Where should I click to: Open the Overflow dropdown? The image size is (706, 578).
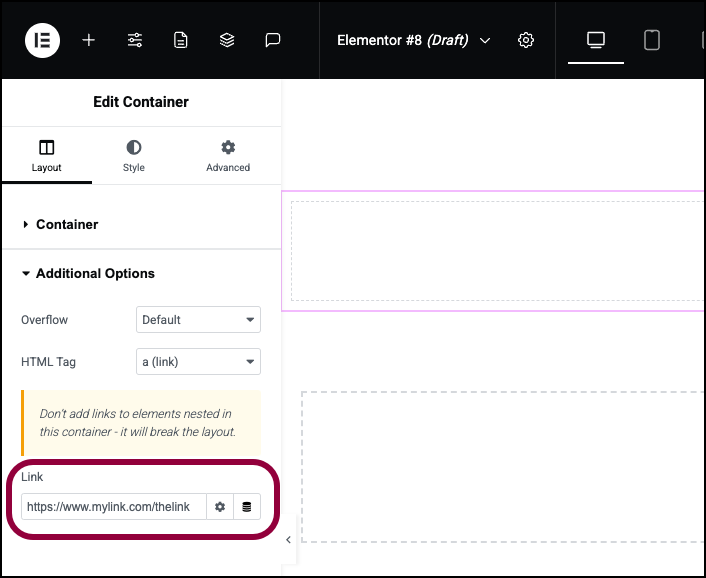[x=198, y=320]
